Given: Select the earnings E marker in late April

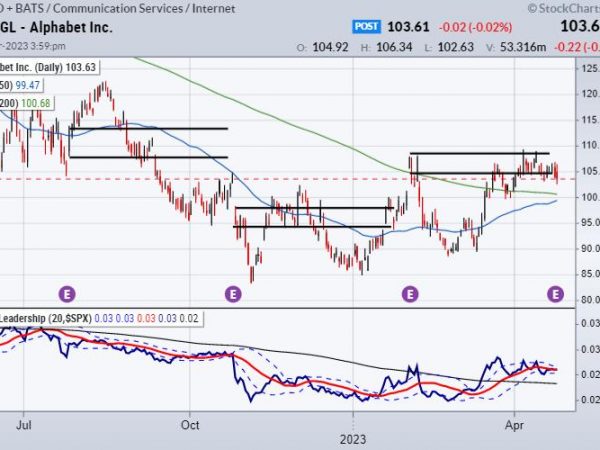Looking at the screenshot, I should 555,294.
